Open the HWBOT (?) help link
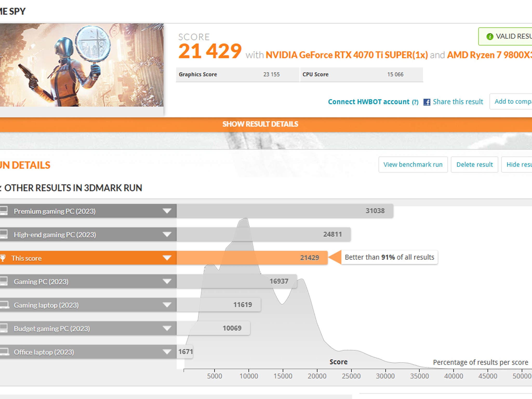The height and width of the screenshot is (399, 532). 415,102
